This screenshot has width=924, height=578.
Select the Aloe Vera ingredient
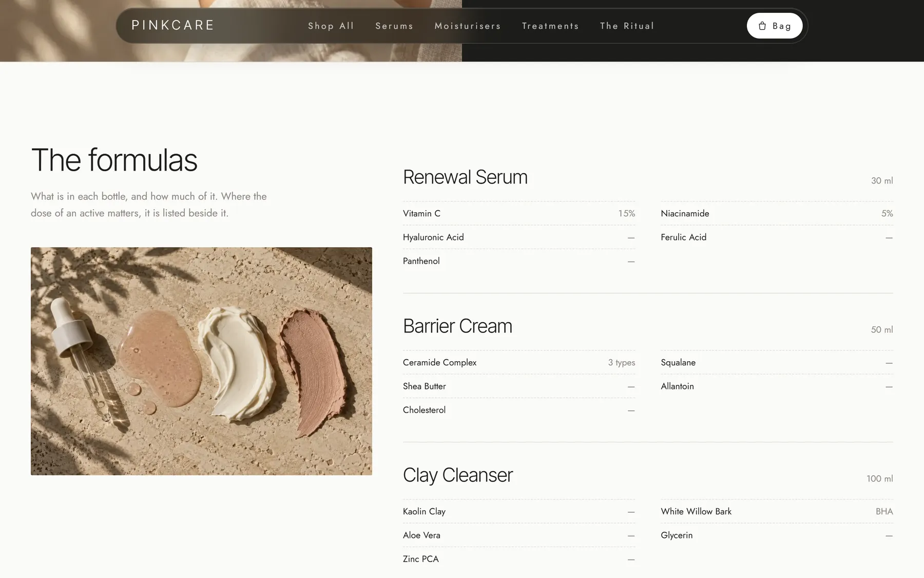[x=421, y=535]
